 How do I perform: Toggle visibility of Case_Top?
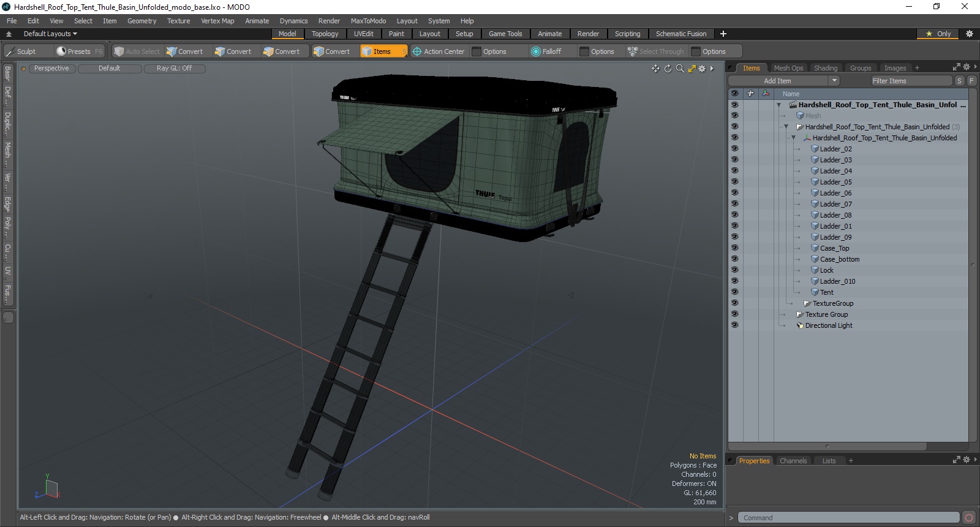pos(734,248)
